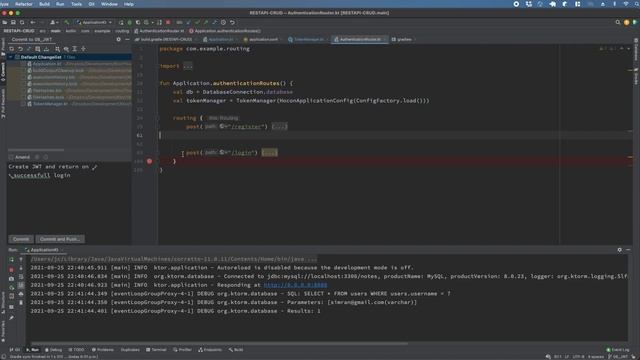Remove the breakpoint on the gutter
Image resolution: width=640 pixels, height=360 pixels.
[150, 161]
